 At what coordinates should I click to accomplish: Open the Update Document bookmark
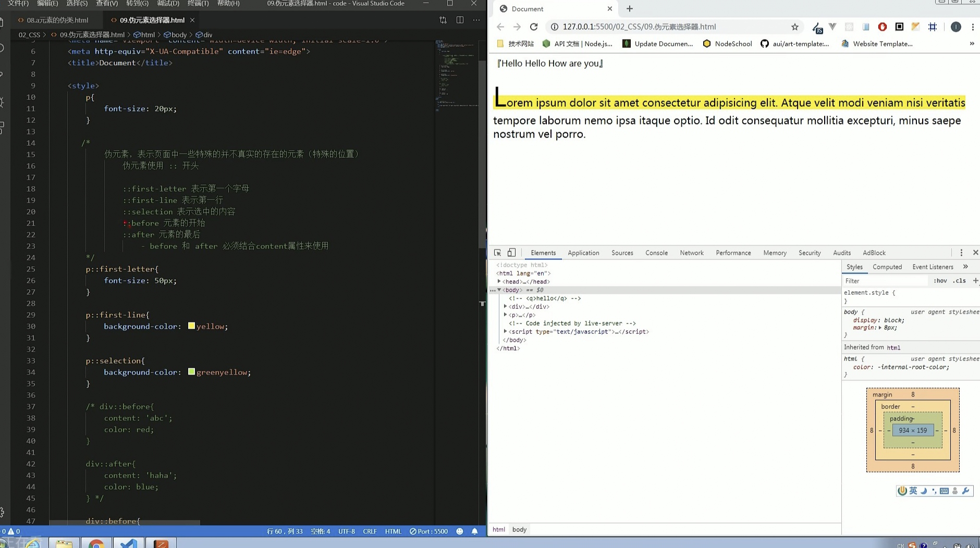[658, 44]
